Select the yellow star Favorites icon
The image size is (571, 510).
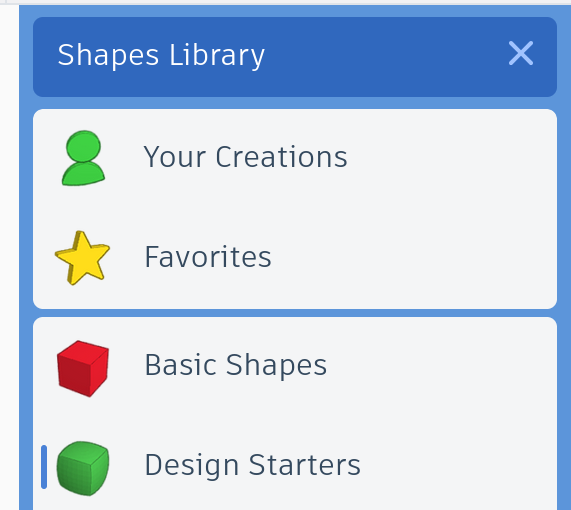(x=82, y=258)
